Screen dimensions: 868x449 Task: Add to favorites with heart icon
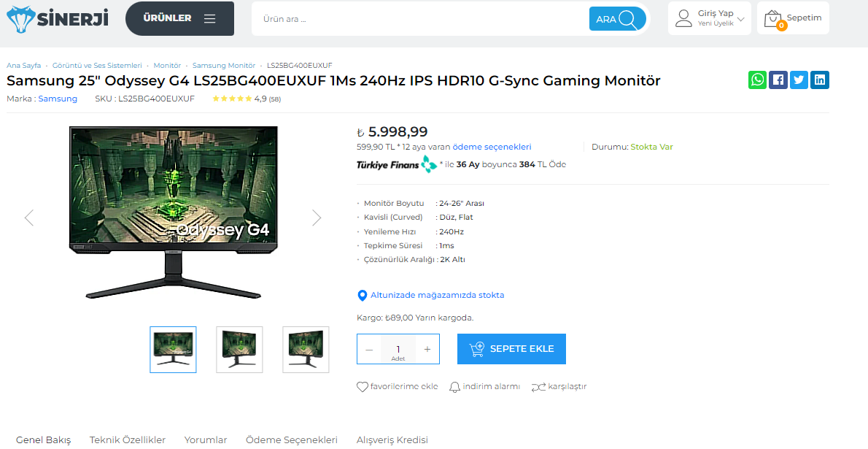pyautogui.click(x=362, y=387)
